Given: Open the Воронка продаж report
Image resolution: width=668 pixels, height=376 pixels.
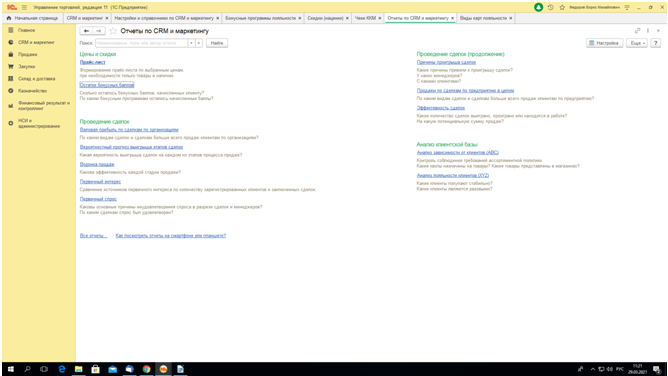Looking at the screenshot, I should click(97, 164).
